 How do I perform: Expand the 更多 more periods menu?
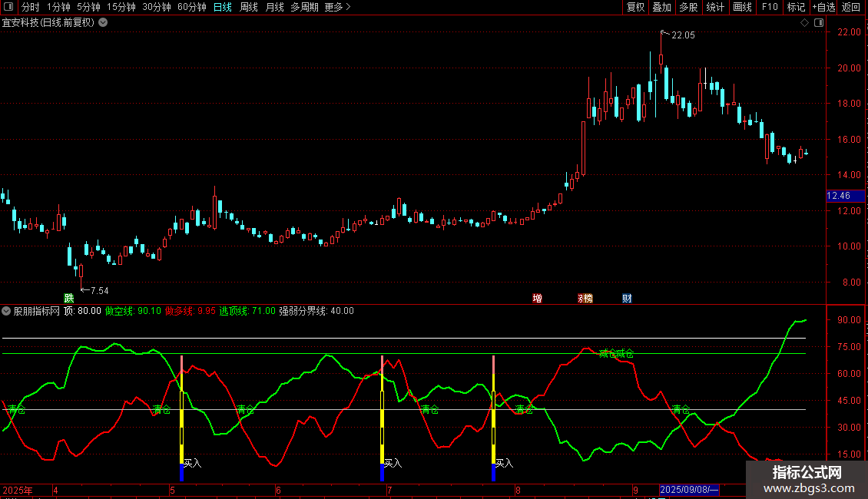(337, 7)
